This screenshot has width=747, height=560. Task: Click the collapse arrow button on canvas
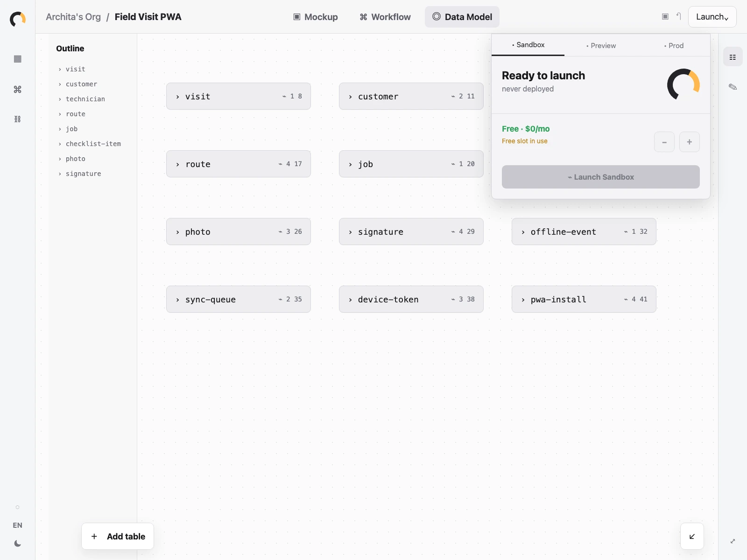point(692,536)
